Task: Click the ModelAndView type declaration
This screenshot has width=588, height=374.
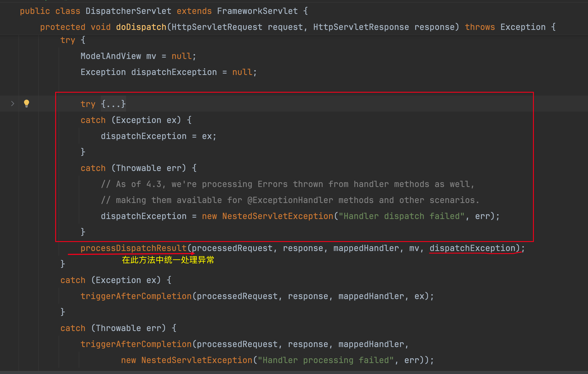Action: [x=111, y=56]
